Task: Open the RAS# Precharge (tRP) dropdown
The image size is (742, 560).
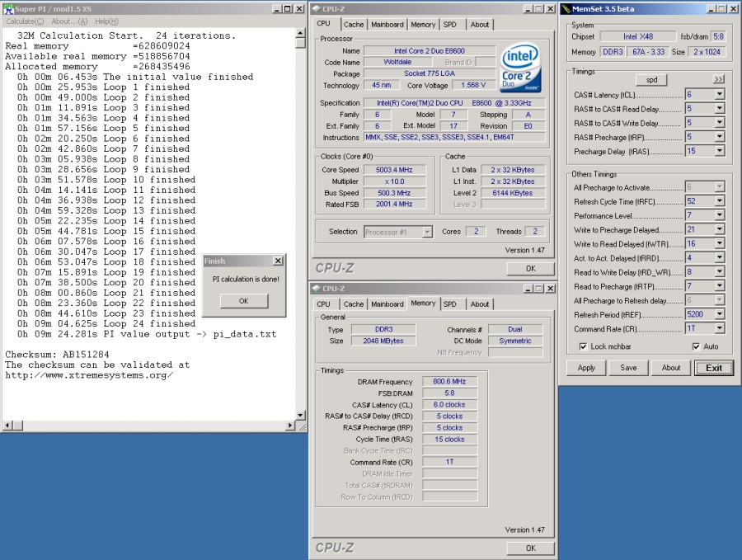Action: tap(719, 137)
